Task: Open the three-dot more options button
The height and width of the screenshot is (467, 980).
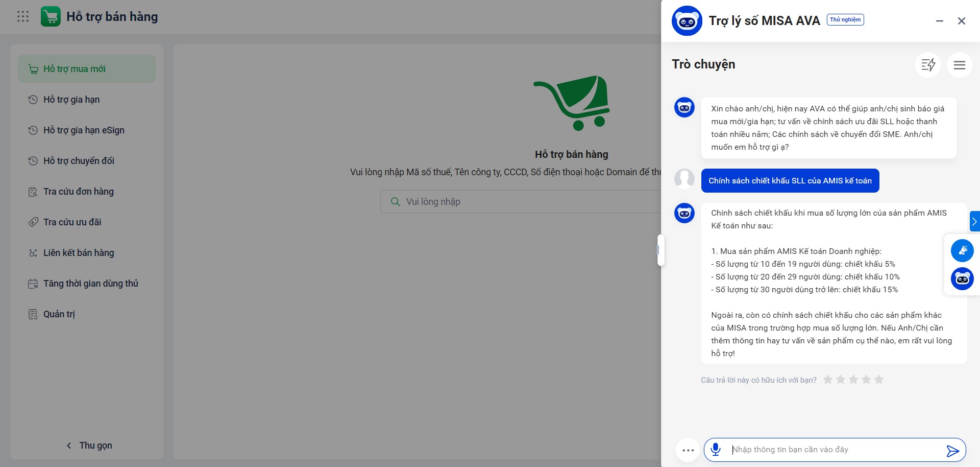Action: (688, 450)
